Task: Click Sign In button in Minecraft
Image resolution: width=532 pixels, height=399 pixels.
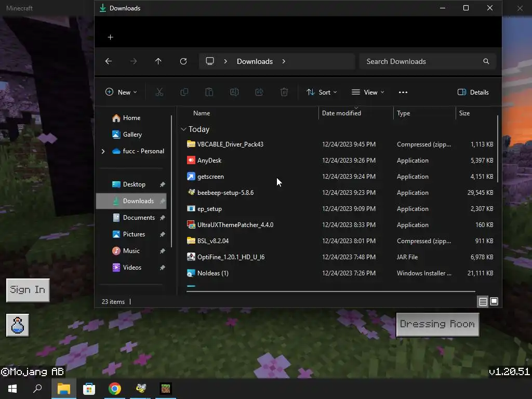Action: pos(28,290)
